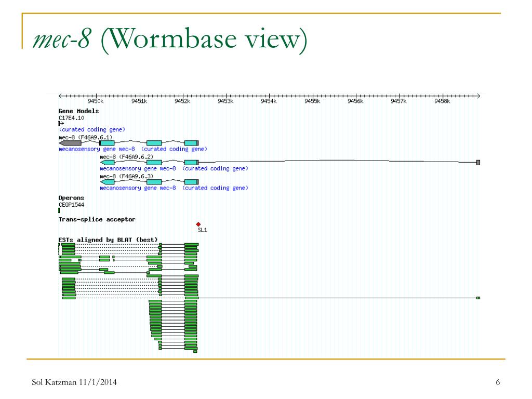
Task: Select the Operons track heading
Action: click(x=71, y=198)
